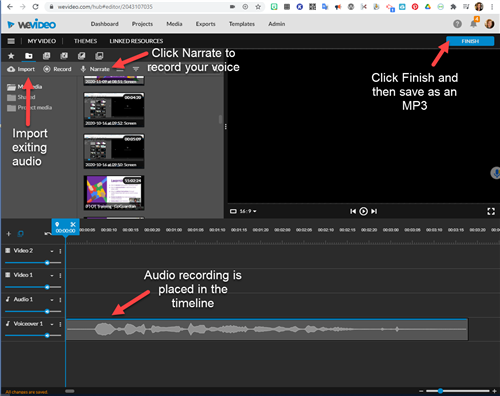Image resolution: width=500 pixels, height=396 pixels.
Task: Open the Backgrounds library tab icon
Action: coord(99,56)
